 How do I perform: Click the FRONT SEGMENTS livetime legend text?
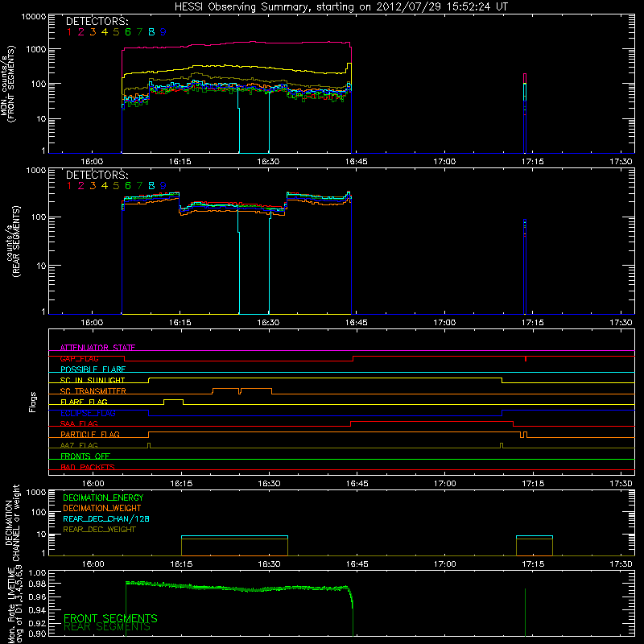tap(110, 618)
